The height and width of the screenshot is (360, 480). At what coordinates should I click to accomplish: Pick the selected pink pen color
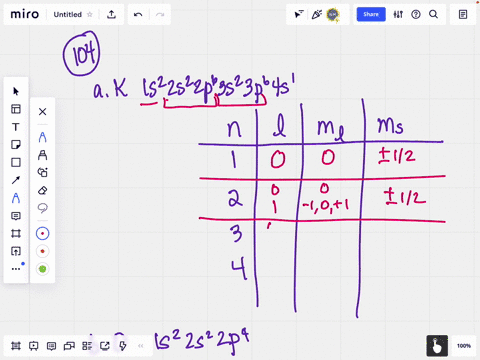42,233
